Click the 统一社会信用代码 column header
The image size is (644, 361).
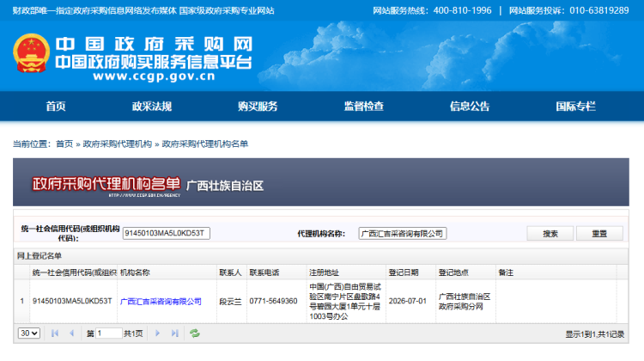click(x=74, y=272)
